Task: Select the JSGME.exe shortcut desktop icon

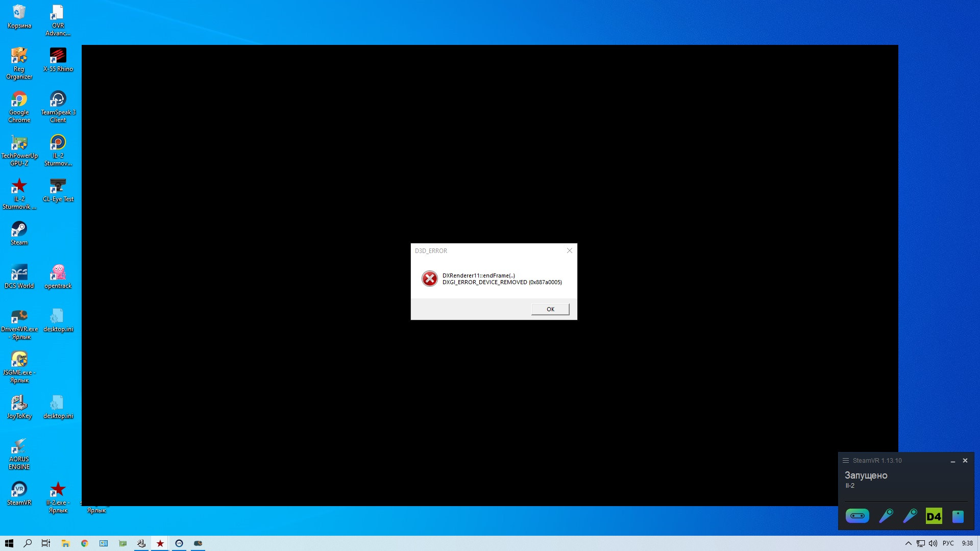Action: tap(19, 367)
